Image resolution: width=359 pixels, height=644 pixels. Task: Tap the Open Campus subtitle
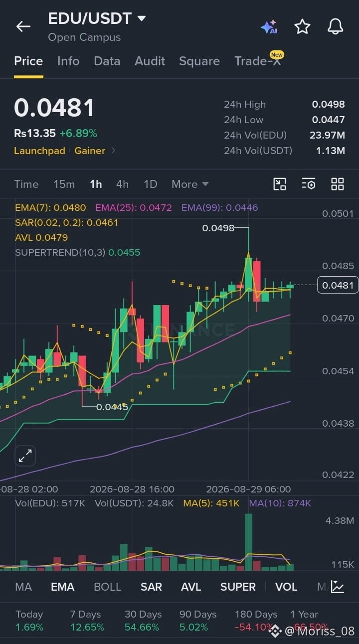(84, 37)
